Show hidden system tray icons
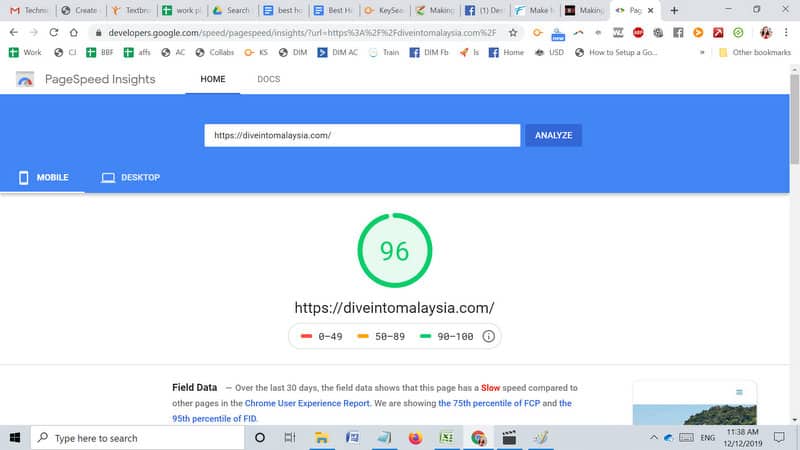Image resolution: width=800 pixels, height=450 pixels. click(654, 438)
